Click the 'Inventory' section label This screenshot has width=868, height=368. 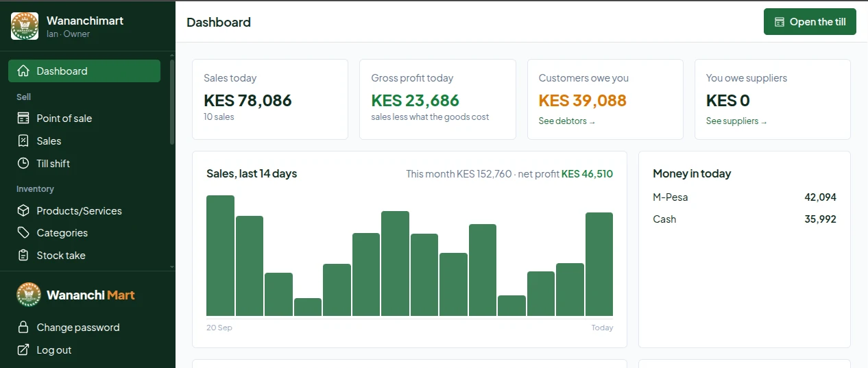[x=35, y=189]
